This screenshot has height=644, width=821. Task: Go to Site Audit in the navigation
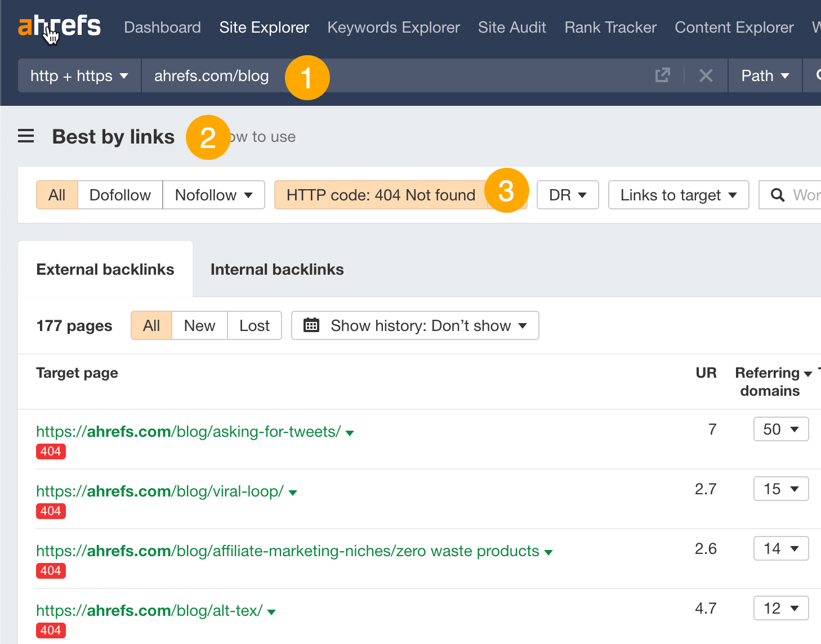click(x=512, y=27)
